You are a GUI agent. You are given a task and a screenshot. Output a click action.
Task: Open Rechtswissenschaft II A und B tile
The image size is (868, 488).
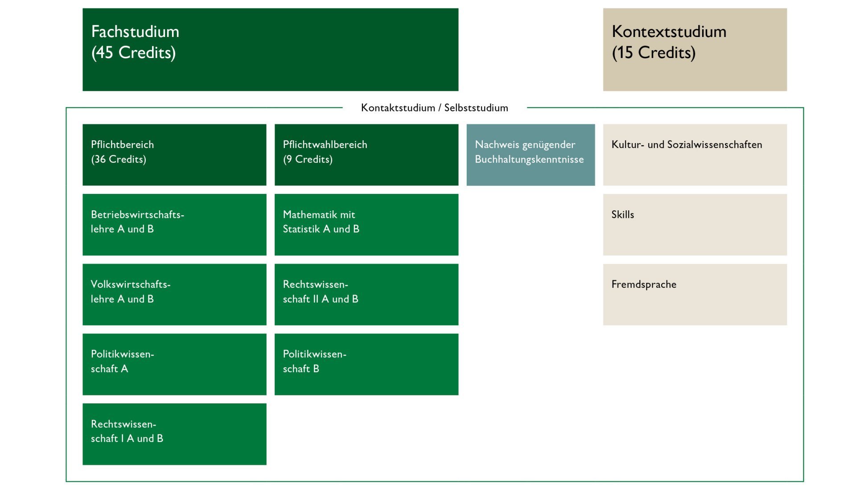click(366, 294)
